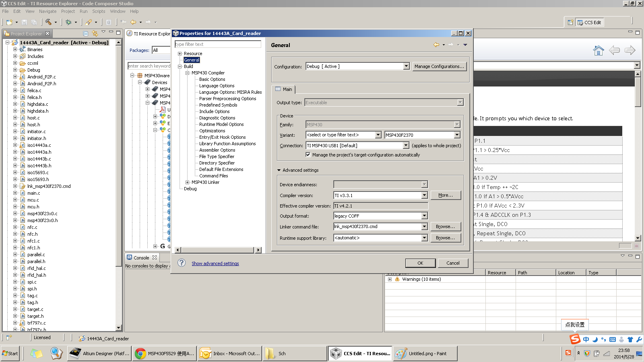
Task: Open the Connection dropdown list
Action: click(406, 146)
